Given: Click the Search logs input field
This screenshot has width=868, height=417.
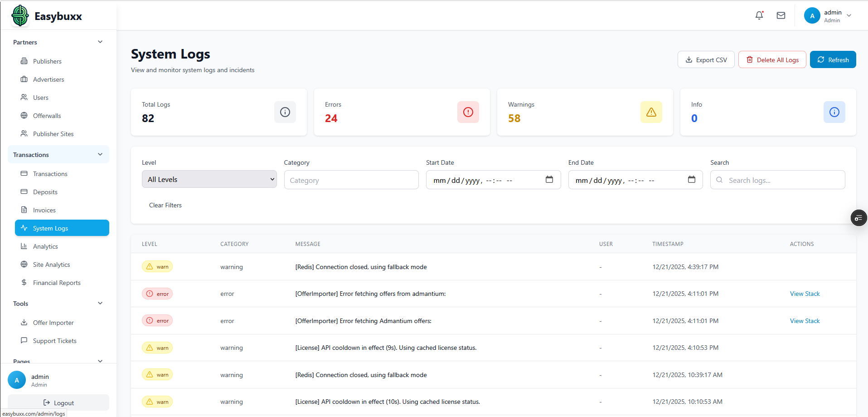Looking at the screenshot, I should [783, 180].
